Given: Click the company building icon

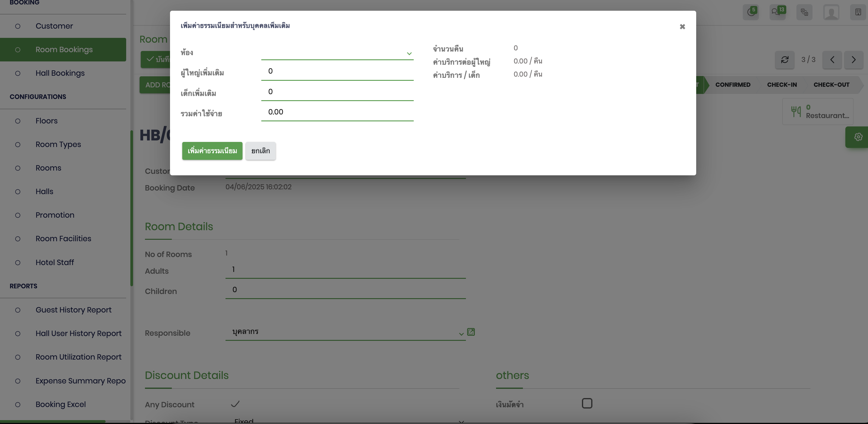Looking at the screenshot, I should coord(858,13).
